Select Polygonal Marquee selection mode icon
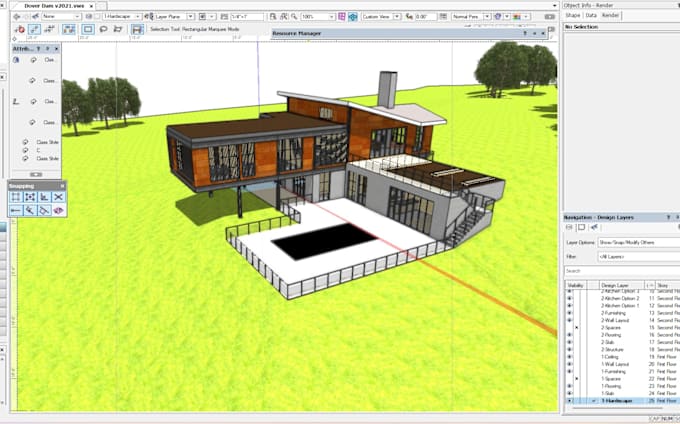The height and width of the screenshot is (424, 680). coord(118,29)
